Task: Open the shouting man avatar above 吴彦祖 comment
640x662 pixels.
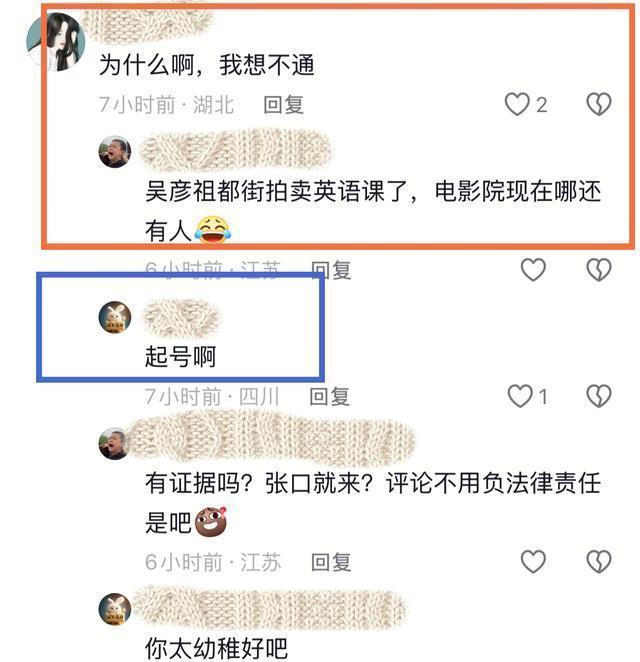Action: (x=115, y=152)
